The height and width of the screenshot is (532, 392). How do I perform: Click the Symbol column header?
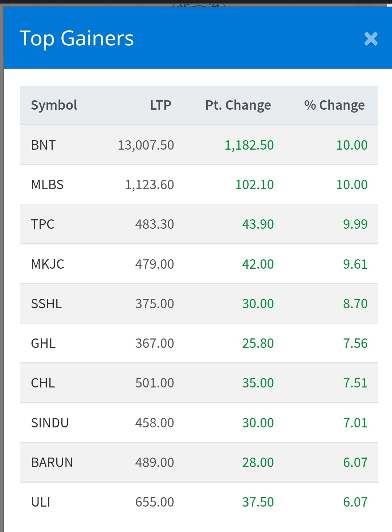tap(54, 105)
